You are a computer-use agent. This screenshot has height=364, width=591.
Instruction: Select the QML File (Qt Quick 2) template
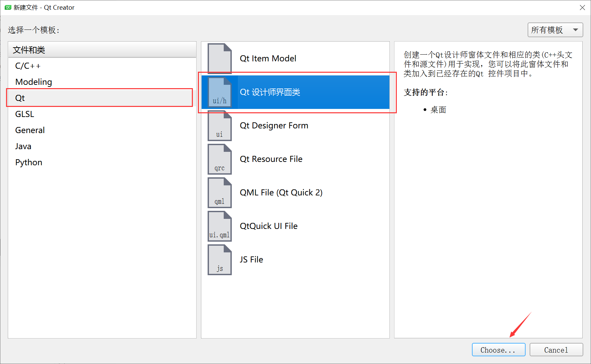pos(295,192)
